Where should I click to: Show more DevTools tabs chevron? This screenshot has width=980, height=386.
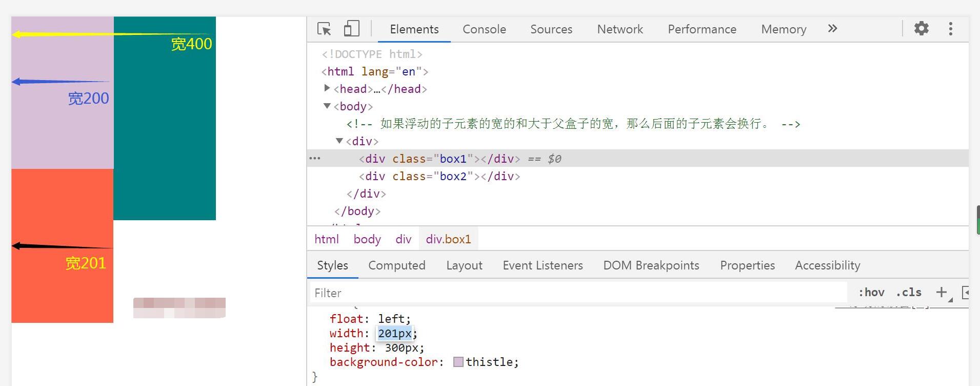832,28
